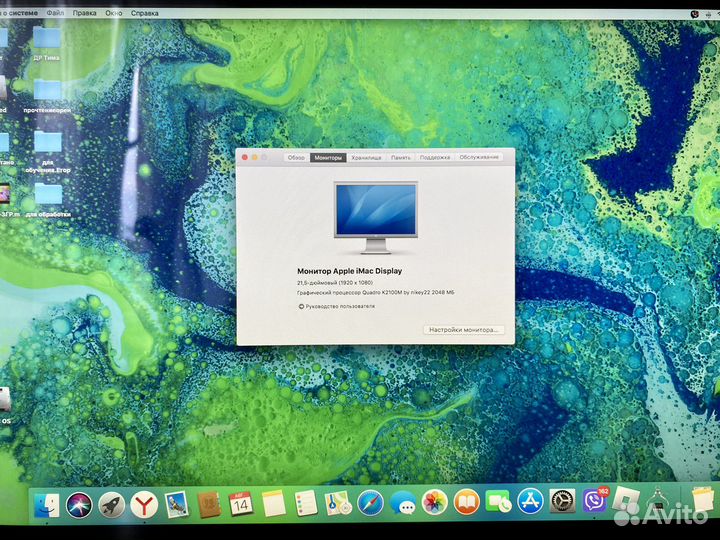Viewport: 720px width, 540px height.
Task: Click the display image in Мониторы tab
Action: tap(376, 217)
